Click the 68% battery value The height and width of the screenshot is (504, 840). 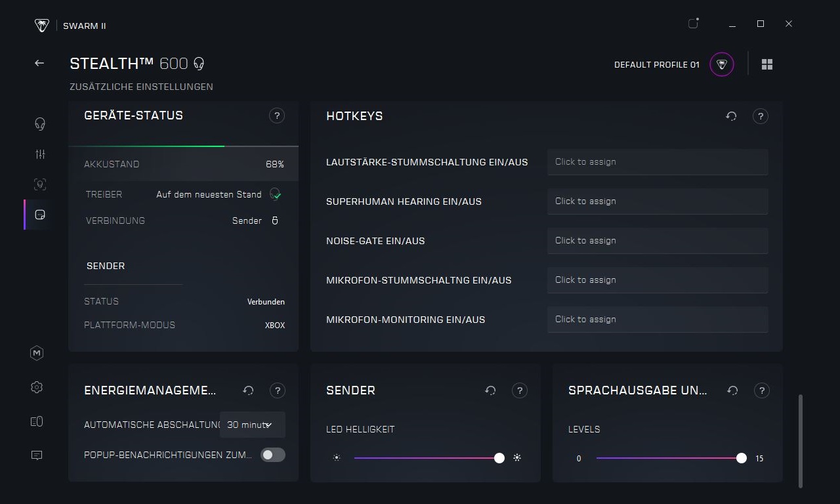pos(275,164)
